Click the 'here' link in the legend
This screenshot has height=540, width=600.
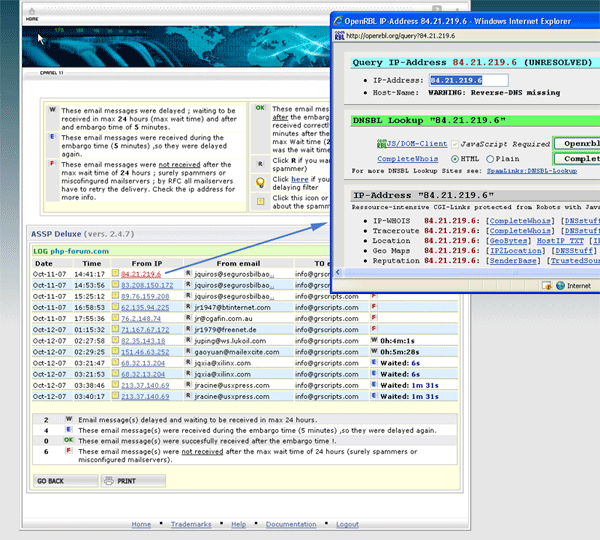tap(300, 179)
